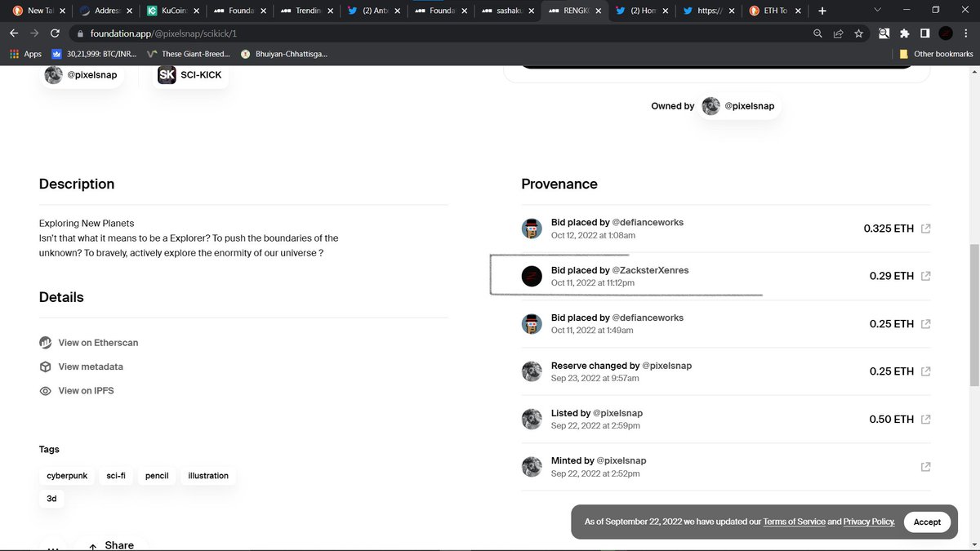980x551 pixels.
Task: Reload the page
Action: click(55, 33)
